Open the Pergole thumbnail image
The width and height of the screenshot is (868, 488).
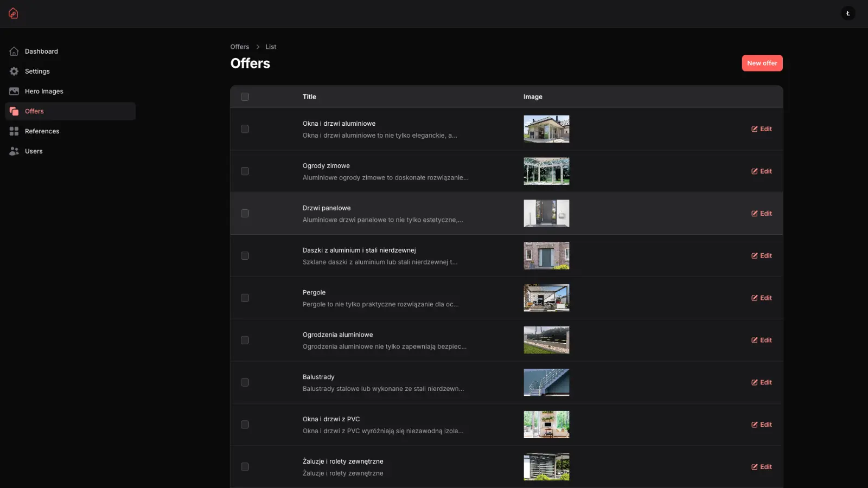click(x=546, y=298)
